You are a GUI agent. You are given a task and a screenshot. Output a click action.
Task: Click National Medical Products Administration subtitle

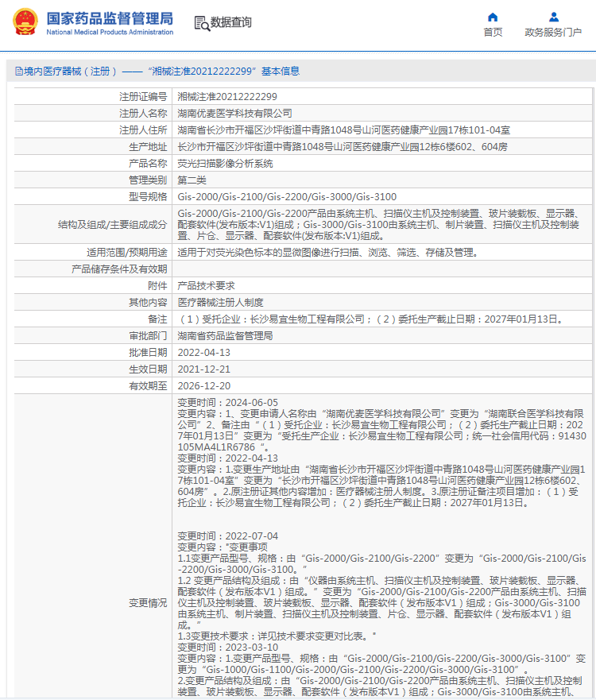[x=110, y=32]
